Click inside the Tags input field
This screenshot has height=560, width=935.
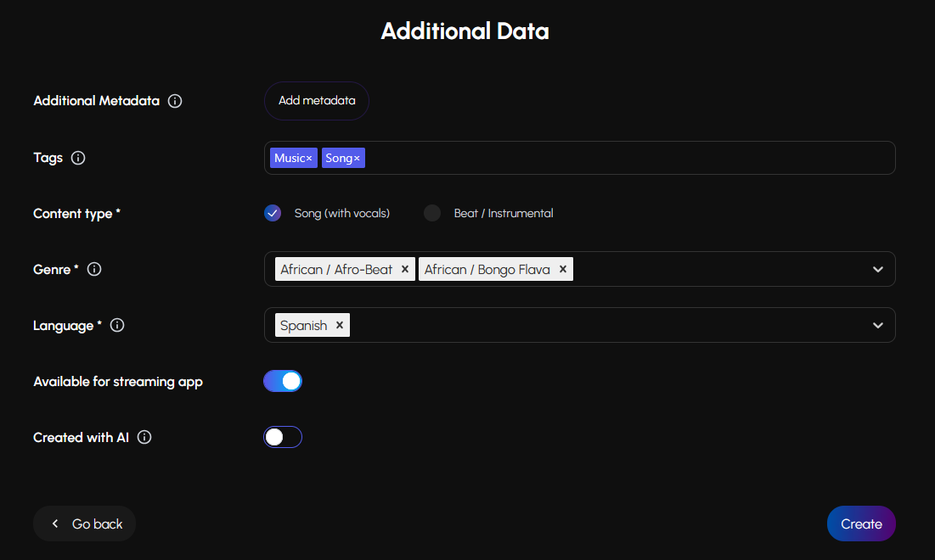click(x=628, y=159)
